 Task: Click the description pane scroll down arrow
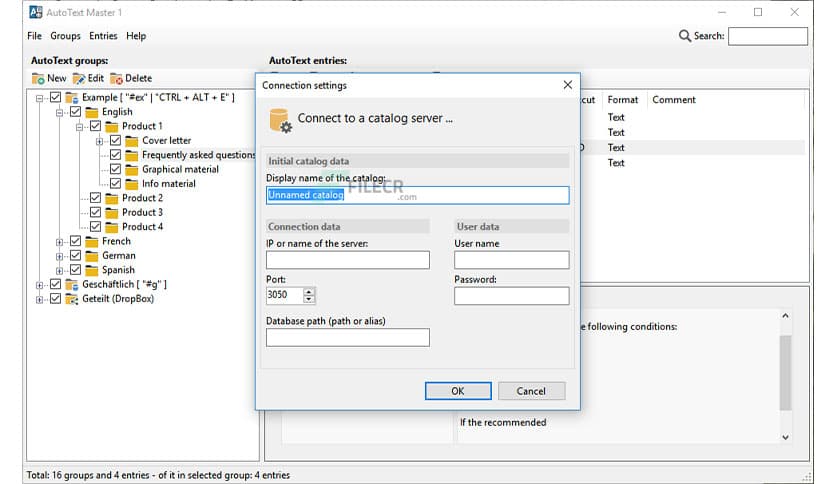pyautogui.click(x=785, y=437)
